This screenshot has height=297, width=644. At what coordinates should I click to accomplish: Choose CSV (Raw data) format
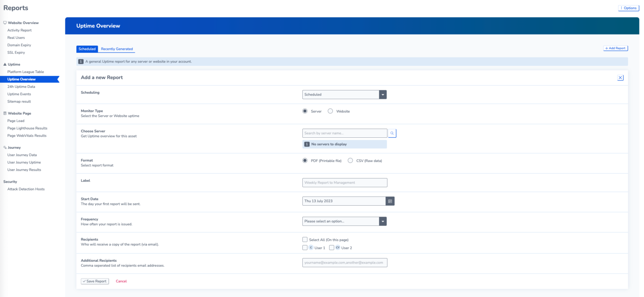(350, 160)
